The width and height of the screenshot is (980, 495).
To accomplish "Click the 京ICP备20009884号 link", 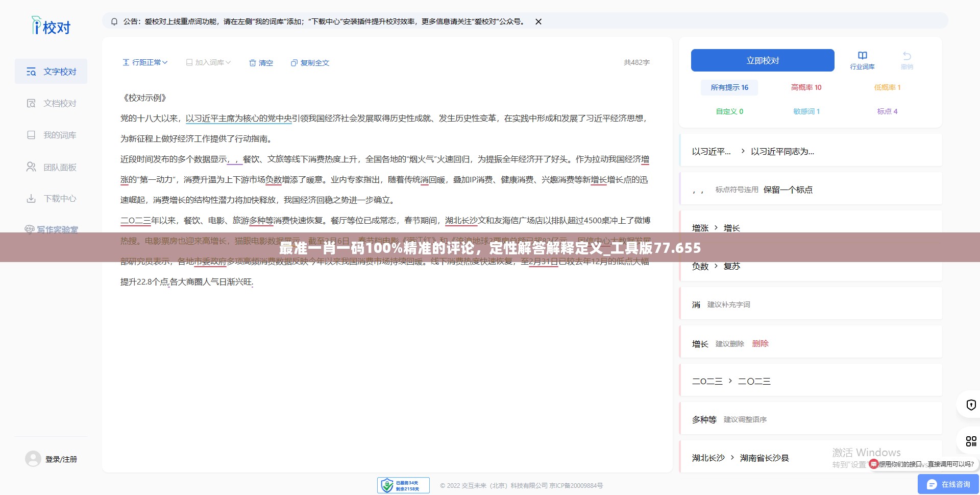I will [576, 486].
